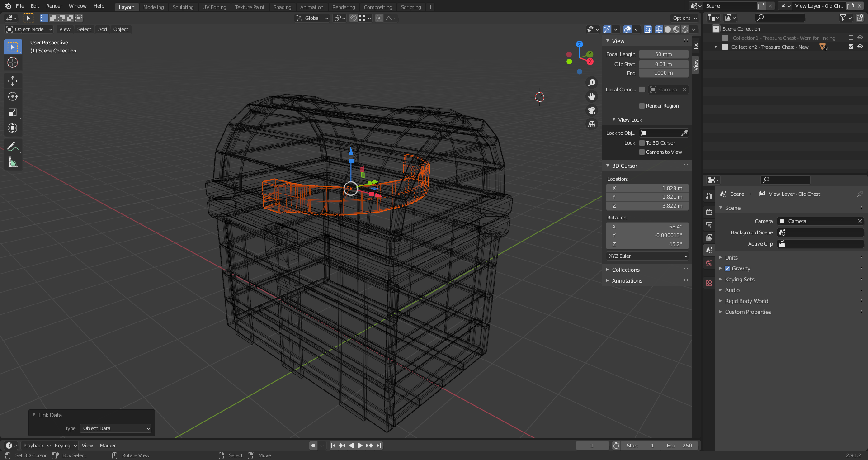The width and height of the screenshot is (868, 460).
Task: Switch to orthographic/perspective grid icon
Action: pos(591,124)
